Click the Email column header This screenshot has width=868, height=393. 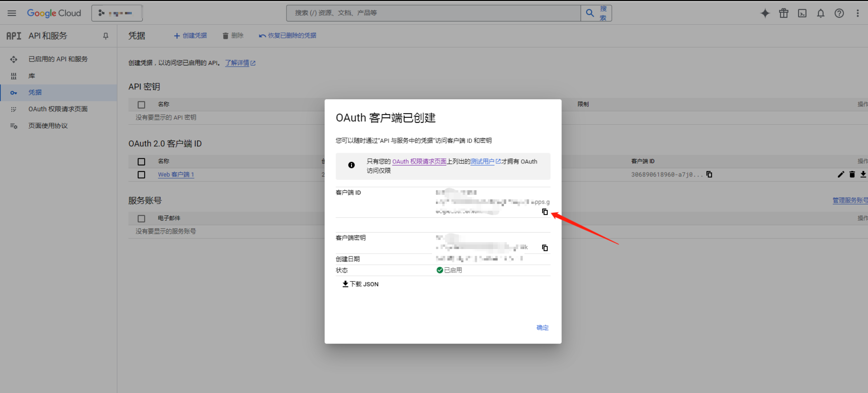coord(169,218)
